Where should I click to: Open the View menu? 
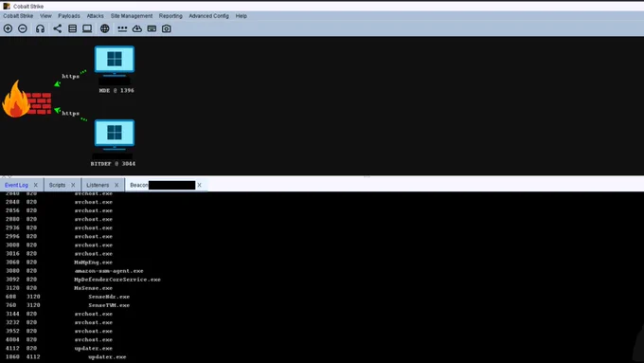pyautogui.click(x=45, y=16)
